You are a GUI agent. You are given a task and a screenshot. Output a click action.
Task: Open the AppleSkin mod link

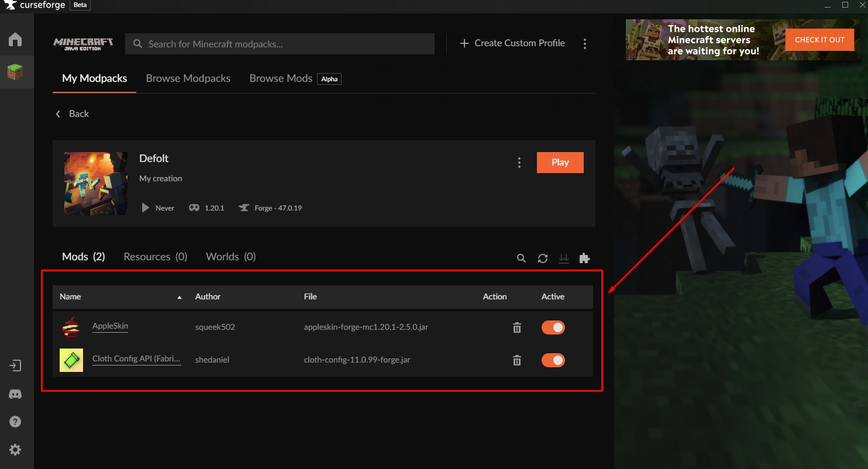pos(110,326)
